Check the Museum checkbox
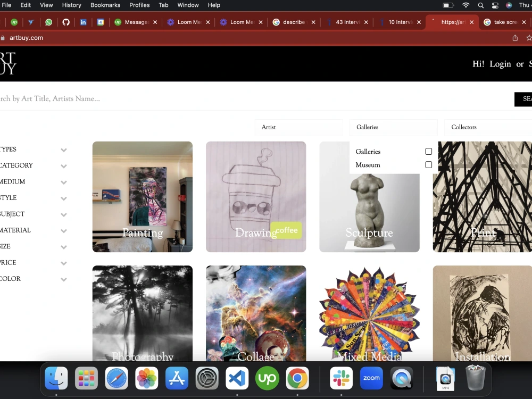532x399 pixels. (428, 164)
